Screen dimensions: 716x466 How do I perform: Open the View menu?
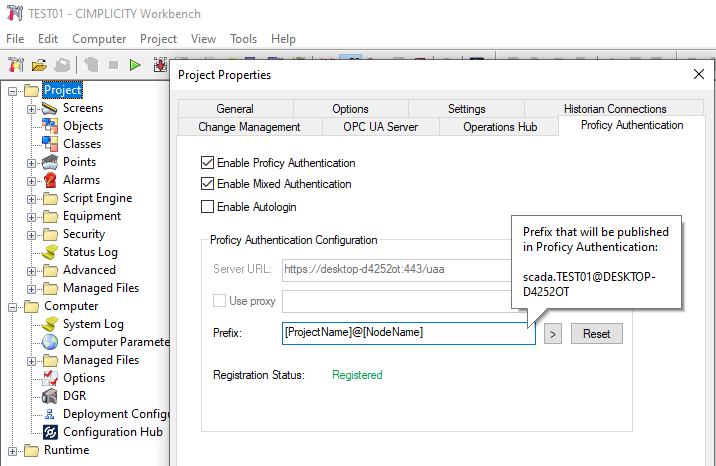click(x=203, y=39)
